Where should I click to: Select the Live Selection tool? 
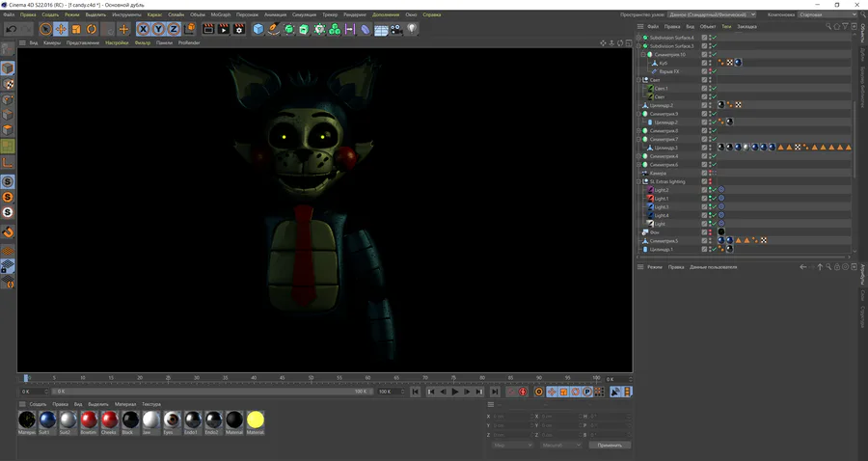[x=46, y=29]
